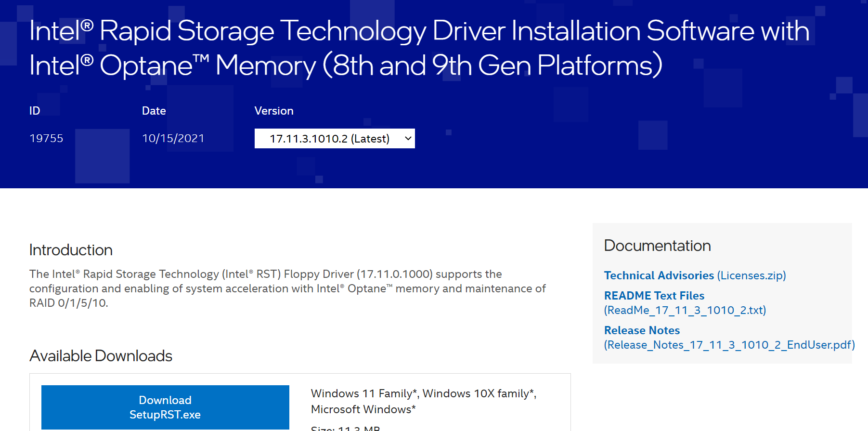Click the Intel Rapid Storage Technology page title

pos(419,48)
